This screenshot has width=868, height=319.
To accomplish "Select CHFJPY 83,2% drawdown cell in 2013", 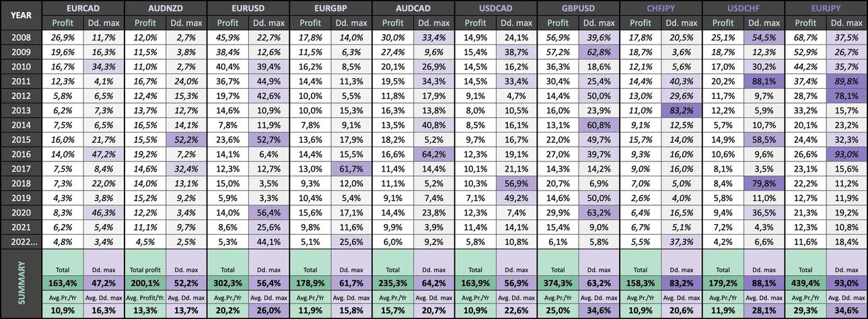I will pos(682,110).
